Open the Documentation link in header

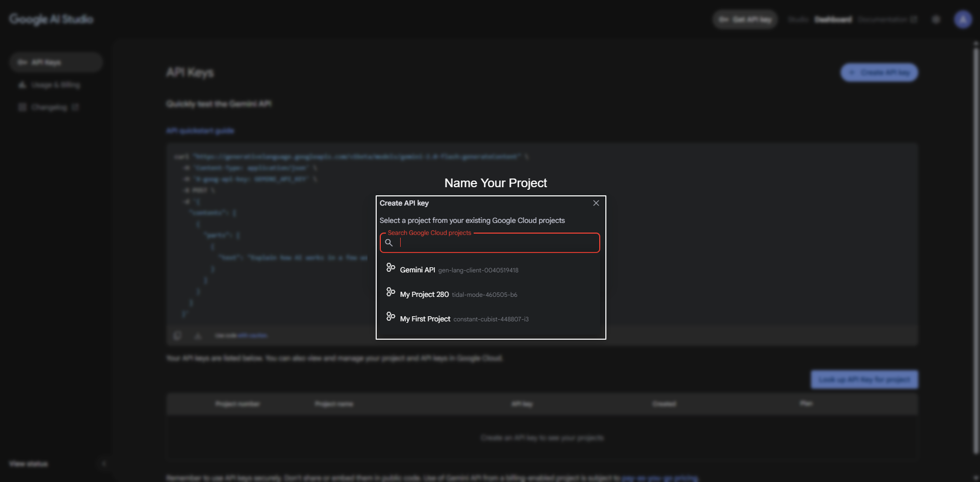887,19
